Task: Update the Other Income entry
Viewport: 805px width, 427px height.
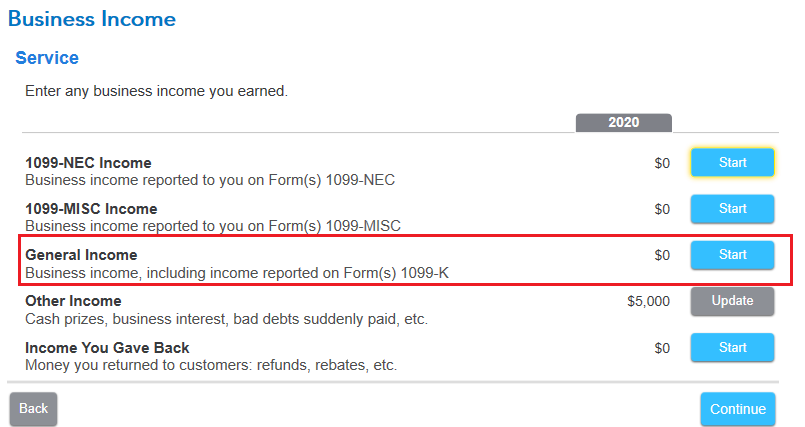Action: [x=732, y=301]
